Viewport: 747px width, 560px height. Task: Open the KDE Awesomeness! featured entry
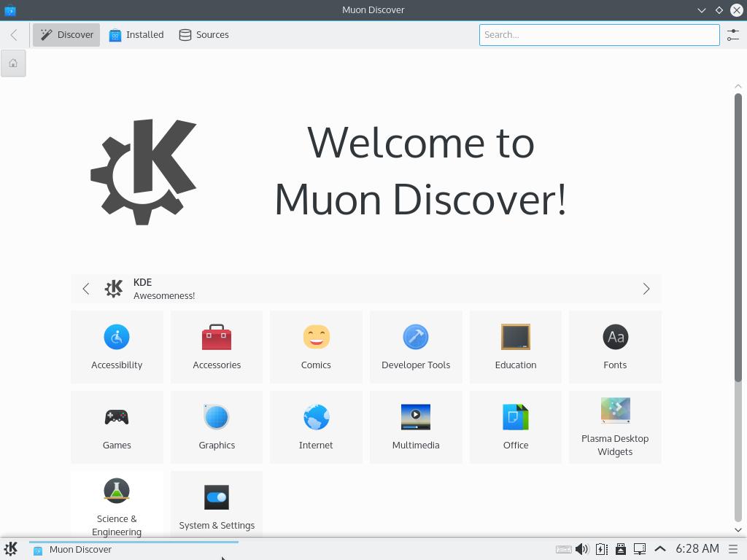coord(366,289)
